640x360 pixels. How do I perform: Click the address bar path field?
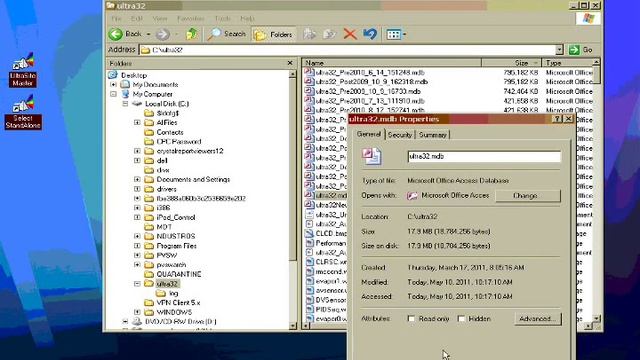tap(347, 50)
